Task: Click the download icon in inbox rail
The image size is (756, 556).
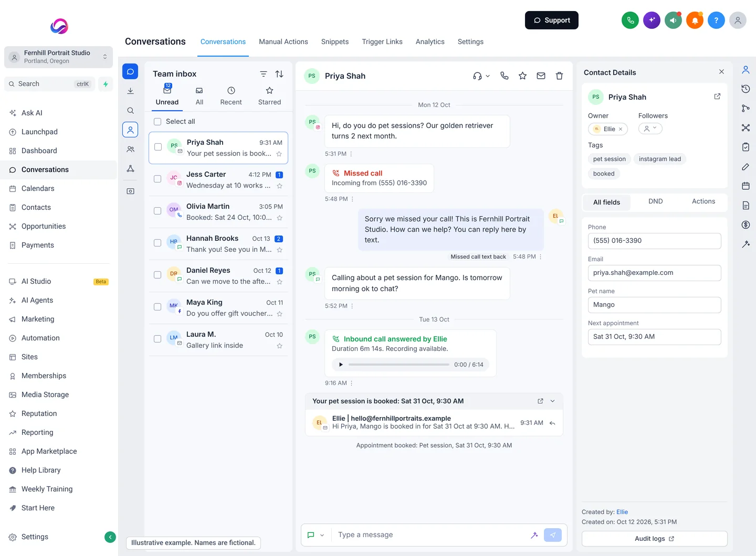Action: (130, 91)
